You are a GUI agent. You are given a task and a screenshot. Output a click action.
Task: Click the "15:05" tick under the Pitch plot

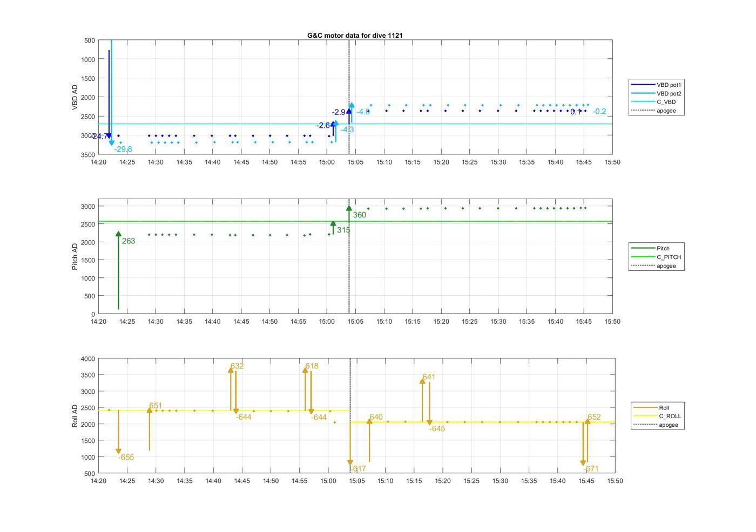pyautogui.click(x=355, y=322)
